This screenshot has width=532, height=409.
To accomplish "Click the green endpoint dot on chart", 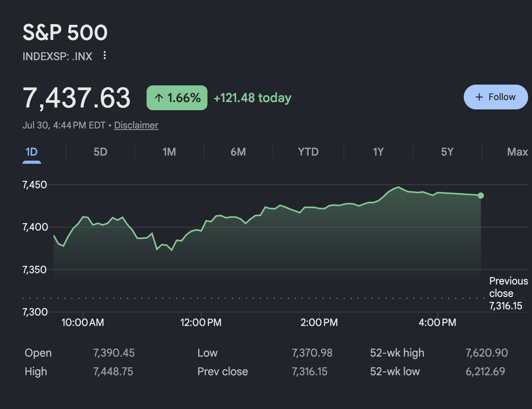I will click(481, 196).
